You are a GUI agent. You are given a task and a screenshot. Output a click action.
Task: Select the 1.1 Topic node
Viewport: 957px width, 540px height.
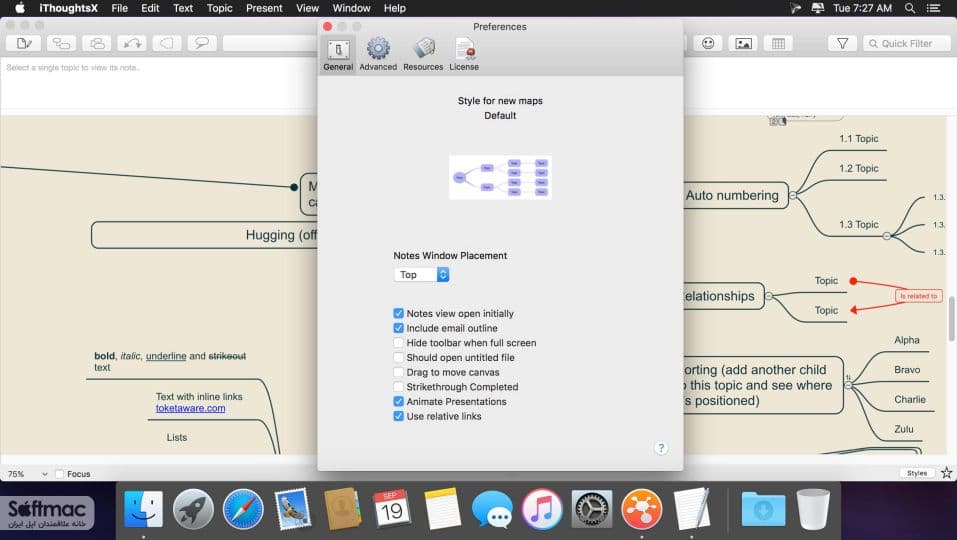coord(858,139)
